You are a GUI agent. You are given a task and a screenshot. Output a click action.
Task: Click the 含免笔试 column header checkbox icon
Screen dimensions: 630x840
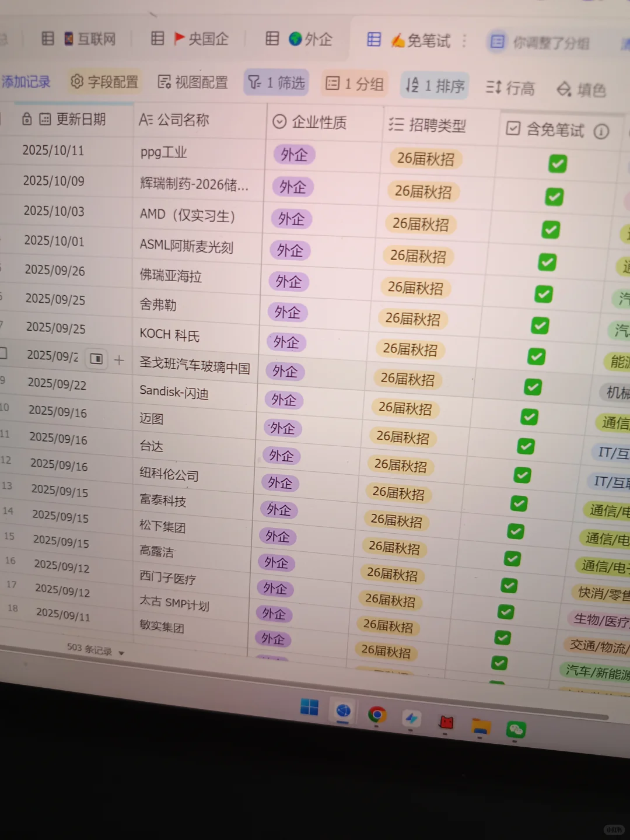pos(513,128)
